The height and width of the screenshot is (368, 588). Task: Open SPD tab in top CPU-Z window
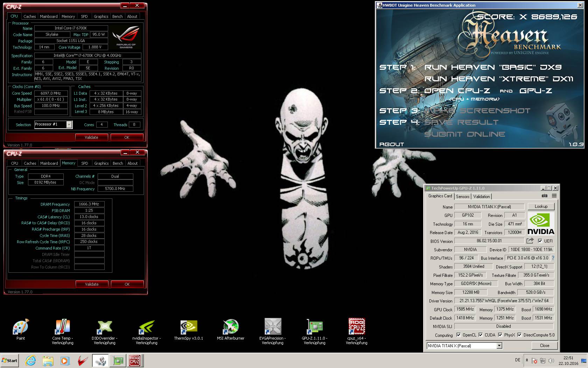pyautogui.click(x=84, y=16)
